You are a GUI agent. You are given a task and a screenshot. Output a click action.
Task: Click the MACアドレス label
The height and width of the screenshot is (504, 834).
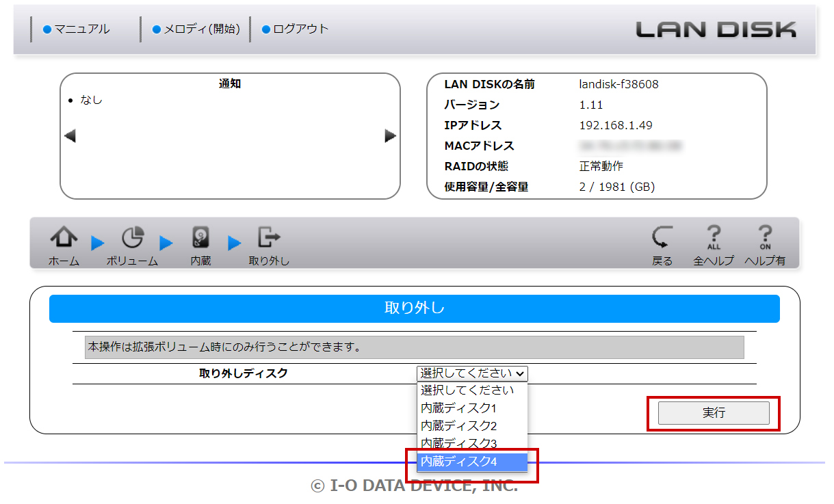pos(479,146)
